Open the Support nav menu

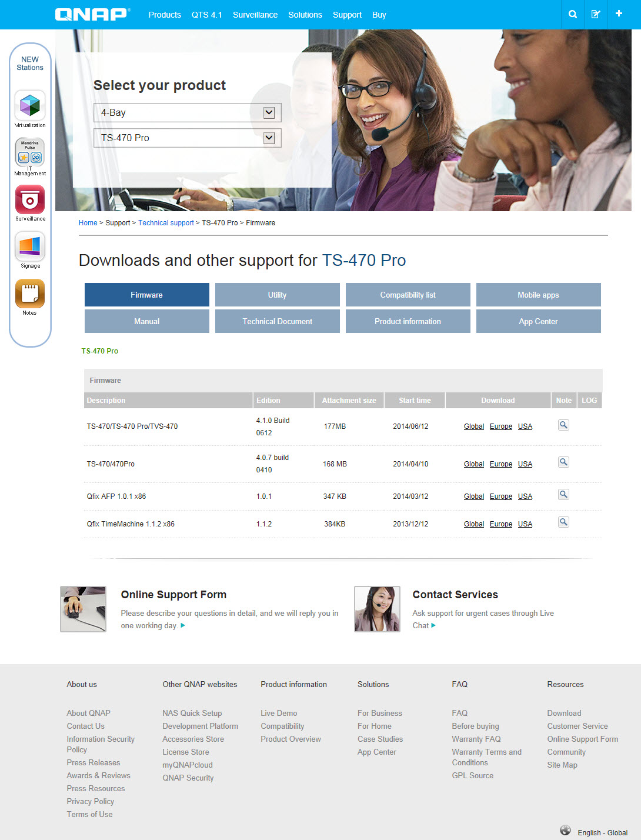(347, 15)
